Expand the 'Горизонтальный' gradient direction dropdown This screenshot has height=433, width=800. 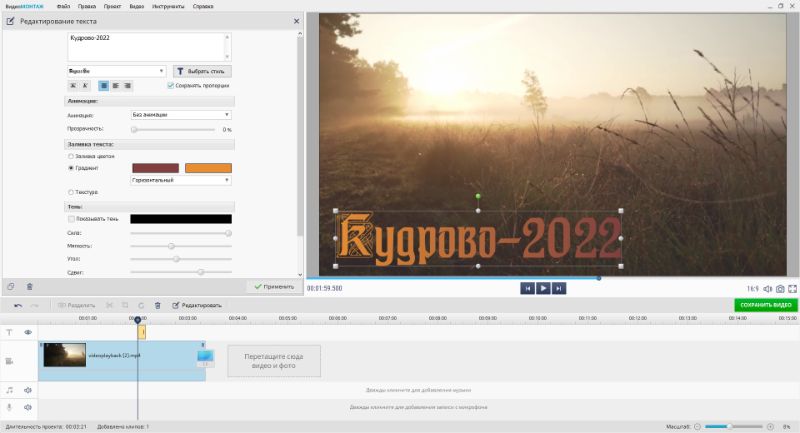[181, 180]
